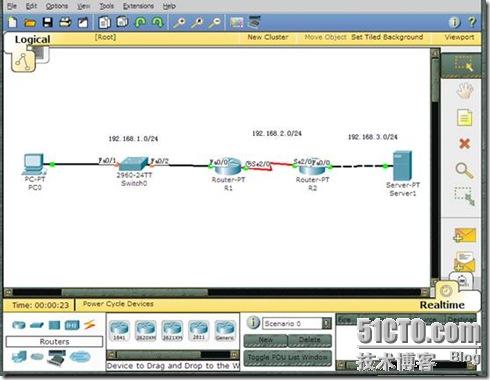The height and width of the screenshot is (380, 490).
Task: Open the View menu
Action: pyautogui.click(x=83, y=6)
